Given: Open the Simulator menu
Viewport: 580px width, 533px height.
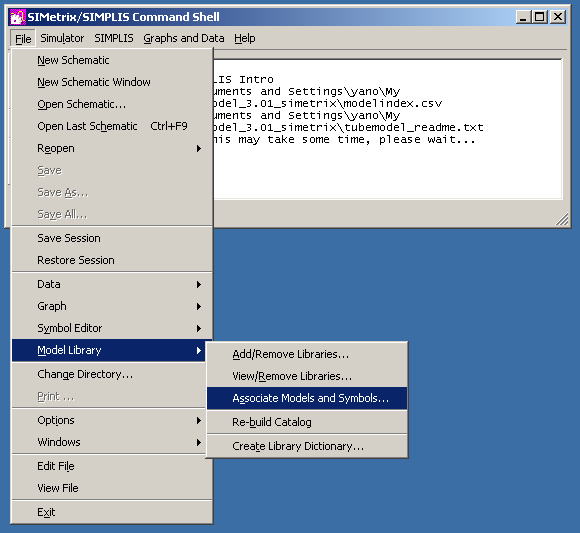Looking at the screenshot, I should click(x=62, y=38).
